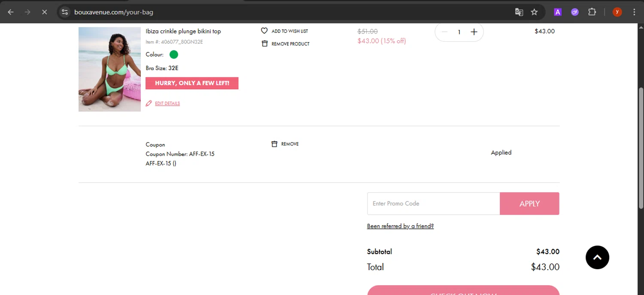The width and height of the screenshot is (644, 295).
Task: Click the Hurry only a few left badge
Action: click(192, 83)
